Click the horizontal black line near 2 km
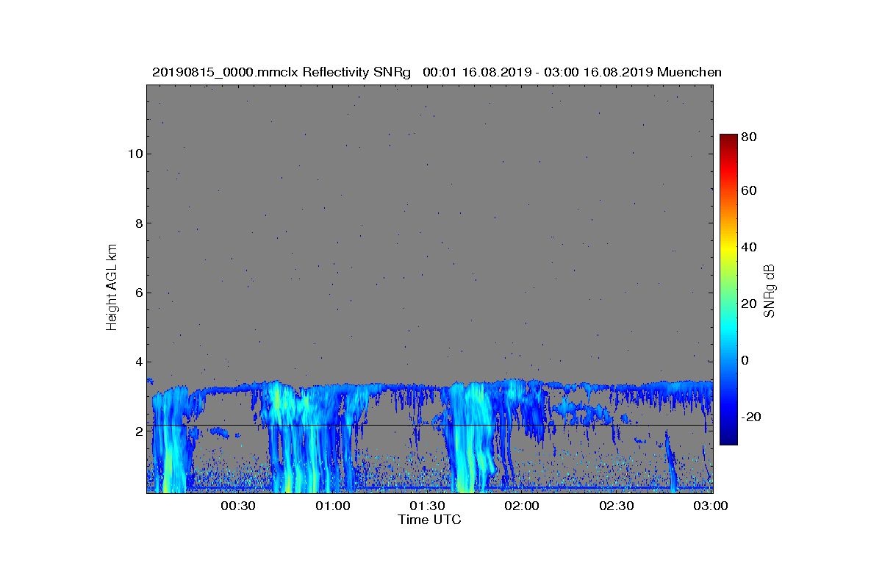The width and height of the screenshot is (882, 588). tap(430, 425)
